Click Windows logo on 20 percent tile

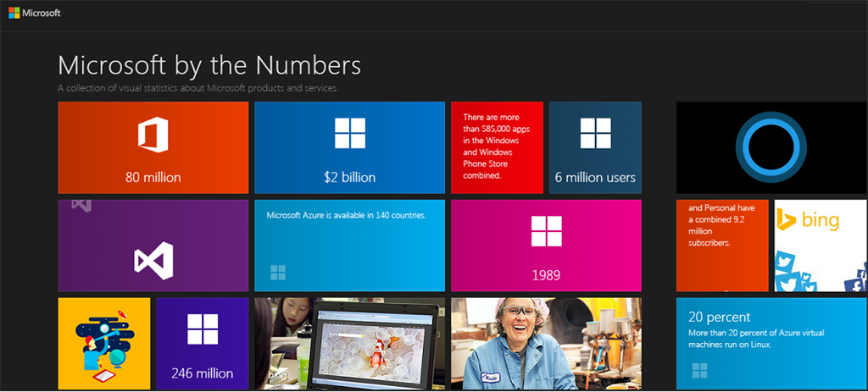[x=699, y=371]
